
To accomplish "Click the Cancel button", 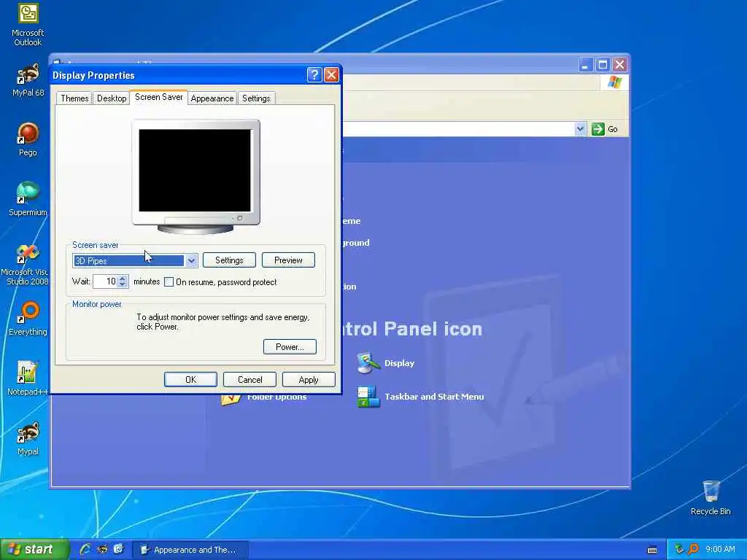I will (x=249, y=379).
